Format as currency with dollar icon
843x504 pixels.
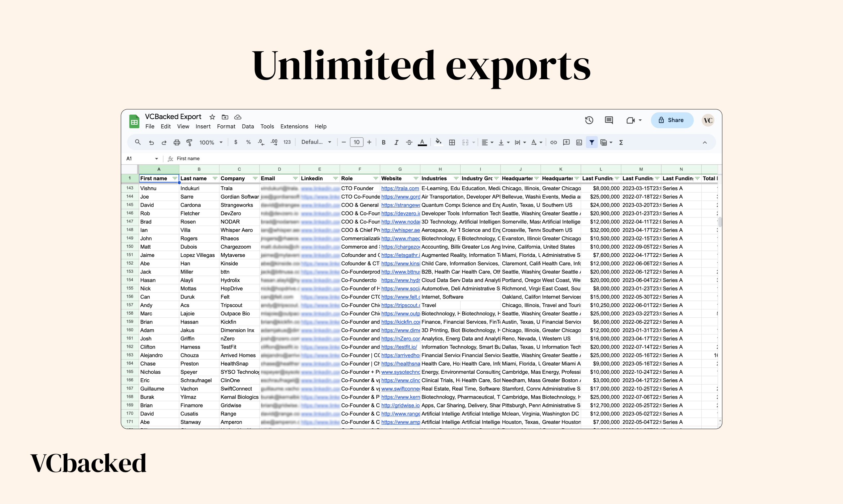pyautogui.click(x=236, y=142)
